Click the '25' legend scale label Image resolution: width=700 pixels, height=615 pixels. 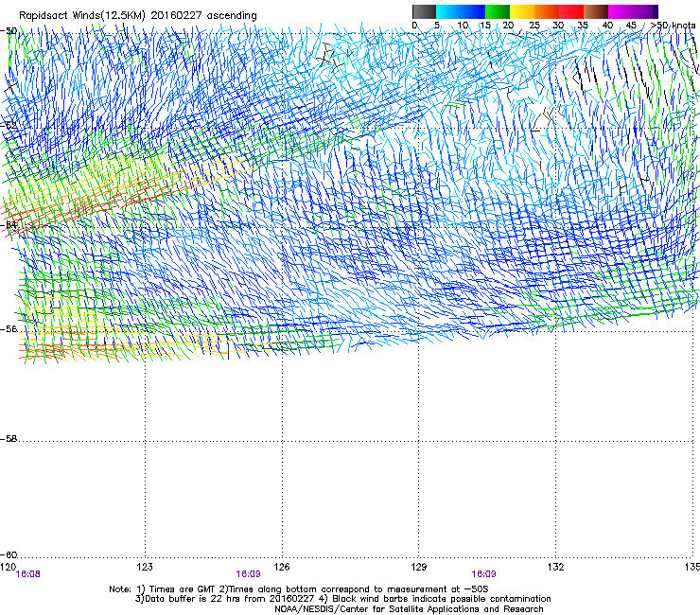534,26
